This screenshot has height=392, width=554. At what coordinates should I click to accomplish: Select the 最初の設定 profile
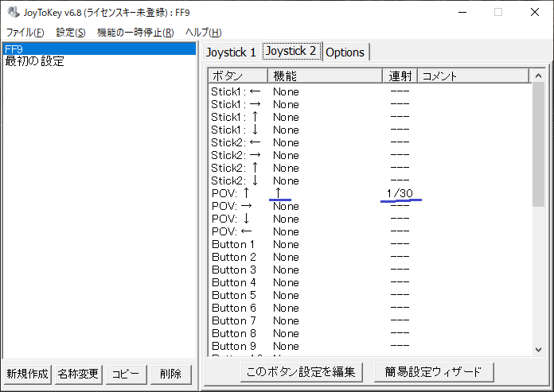[99, 61]
